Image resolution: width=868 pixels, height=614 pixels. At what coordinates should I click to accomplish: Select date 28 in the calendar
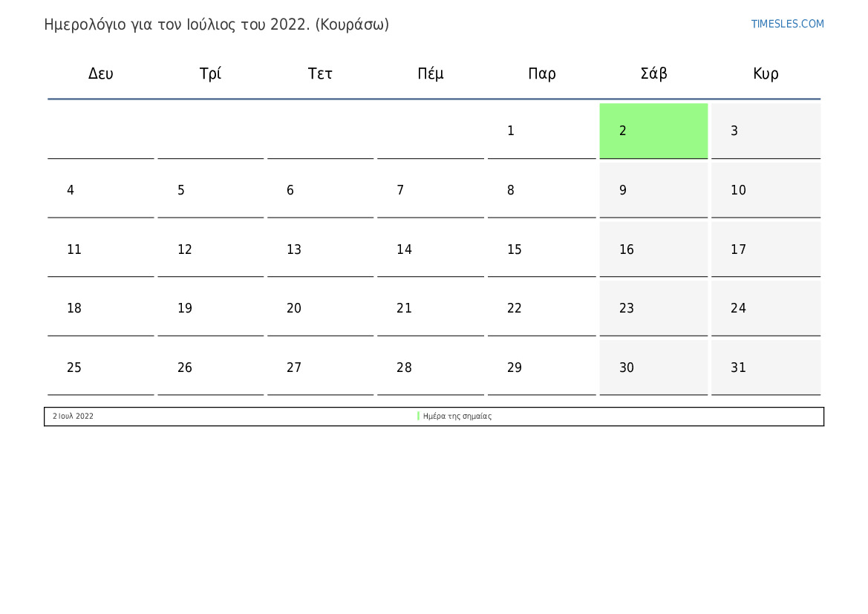(x=430, y=367)
